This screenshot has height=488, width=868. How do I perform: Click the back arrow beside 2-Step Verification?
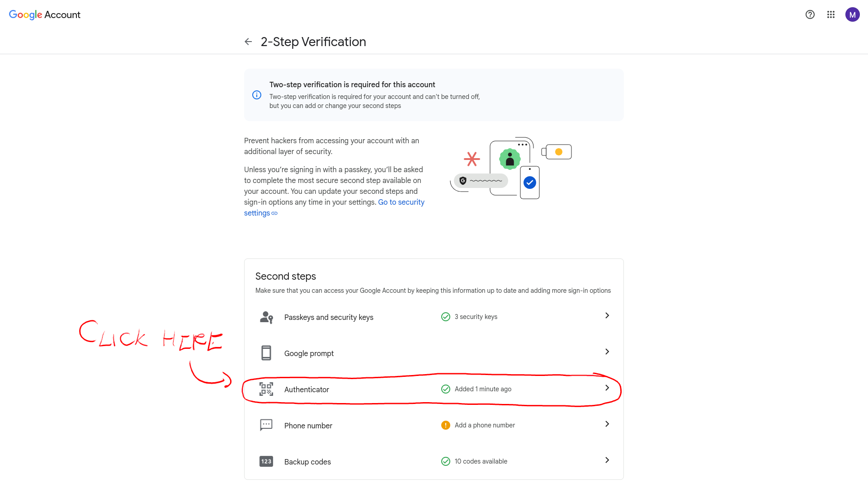pyautogui.click(x=248, y=42)
